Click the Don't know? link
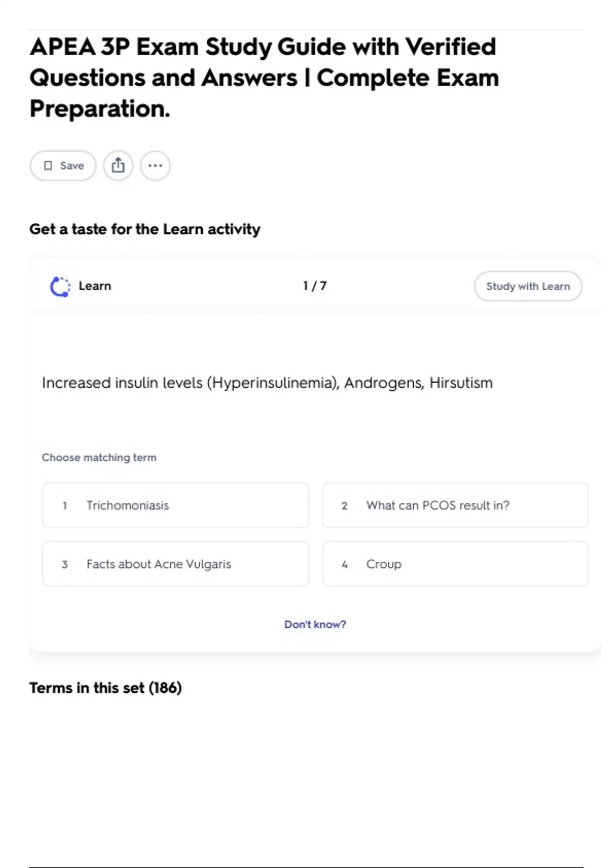Image resolution: width=613 pixels, height=868 pixels. (x=315, y=624)
